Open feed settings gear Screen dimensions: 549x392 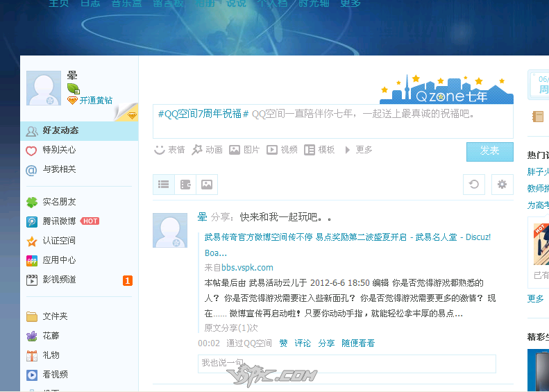[502, 185]
